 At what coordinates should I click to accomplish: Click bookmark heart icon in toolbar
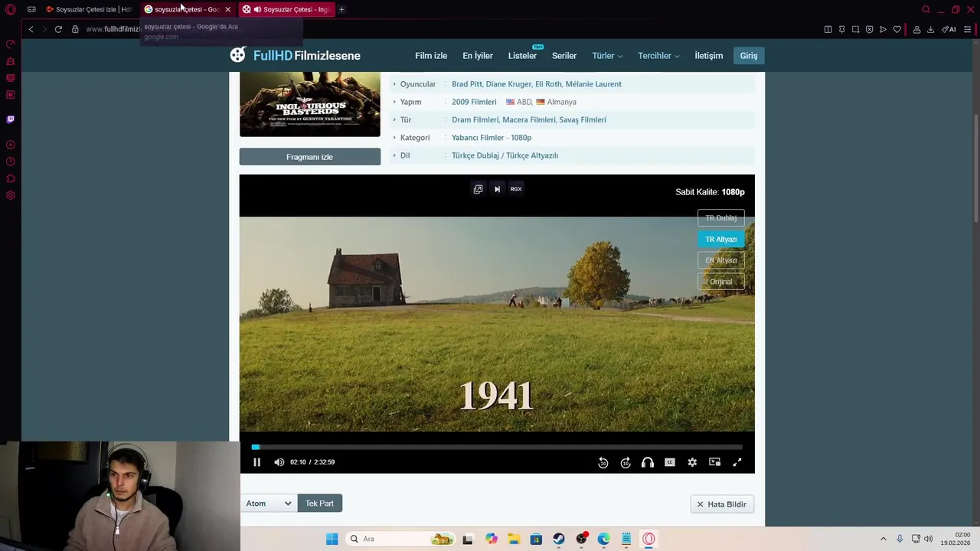pyautogui.click(x=897, y=29)
